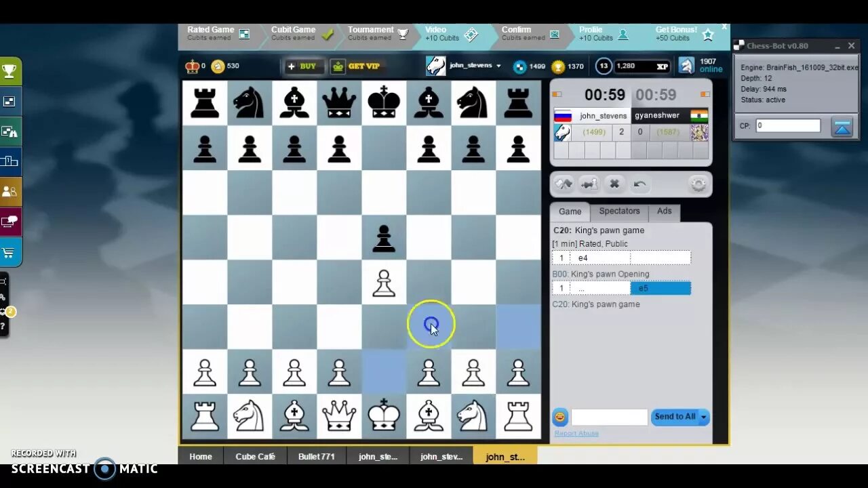
Task: Click the CP input field in Chess-Bot
Action: click(788, 125)
